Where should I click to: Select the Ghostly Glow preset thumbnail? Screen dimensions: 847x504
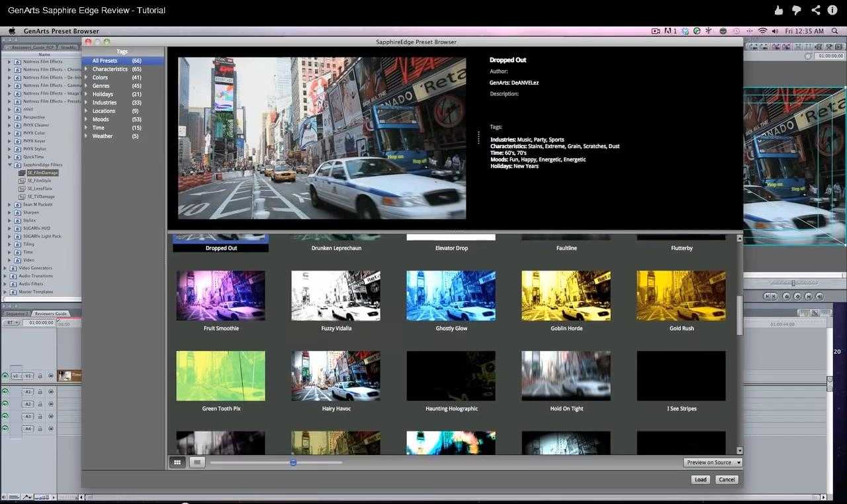pos(451,296)
